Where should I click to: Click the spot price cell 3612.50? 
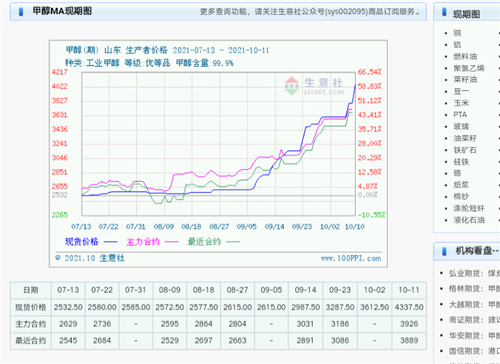(x=374, y=307)
